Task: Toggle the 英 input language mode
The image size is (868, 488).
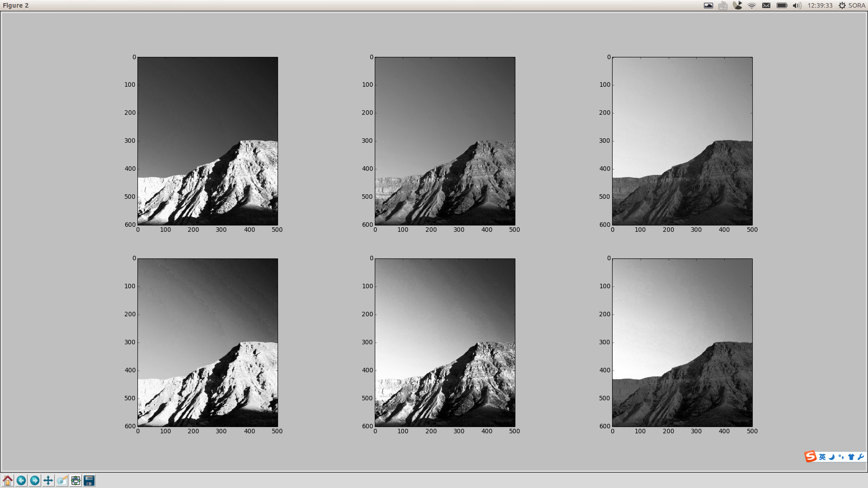Action: click(822, 457)
